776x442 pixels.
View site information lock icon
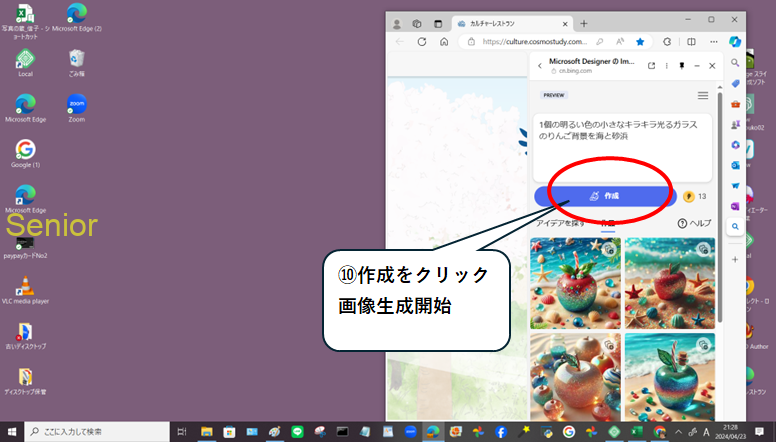(x=471, y=42)
